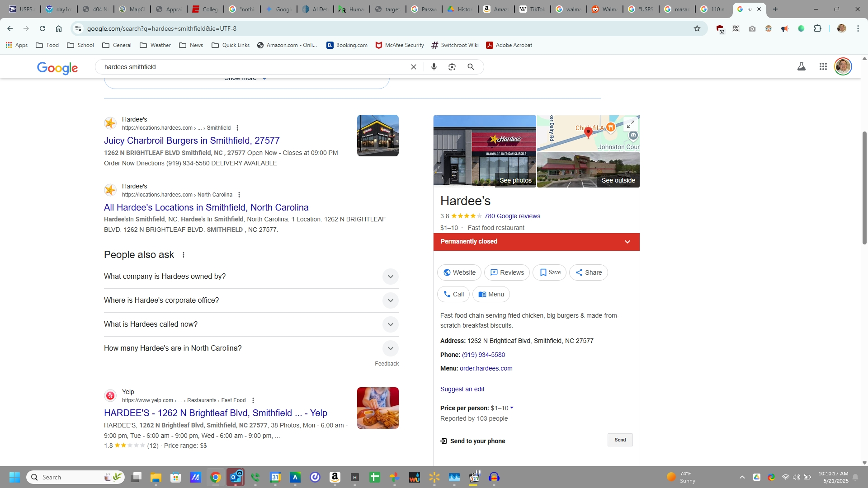This screenshot has width=868, height=488.
Task: Expand "What is Hardees called now?" question
Action: [x=390, y=324]
